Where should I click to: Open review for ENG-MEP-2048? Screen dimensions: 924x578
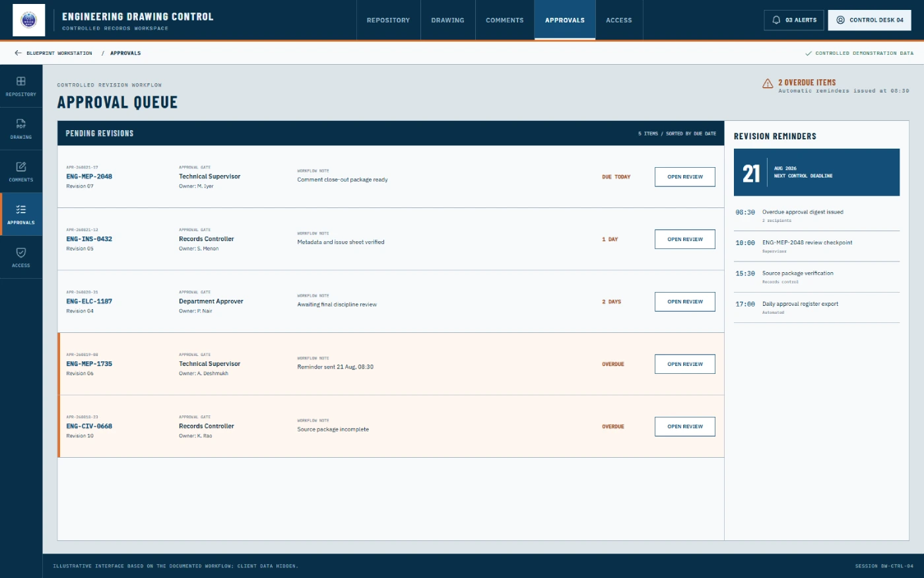click(x=685, y=177)
